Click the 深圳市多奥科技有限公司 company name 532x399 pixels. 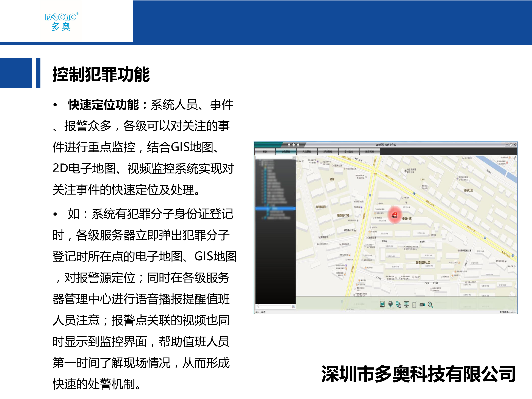tap(419, 374)
